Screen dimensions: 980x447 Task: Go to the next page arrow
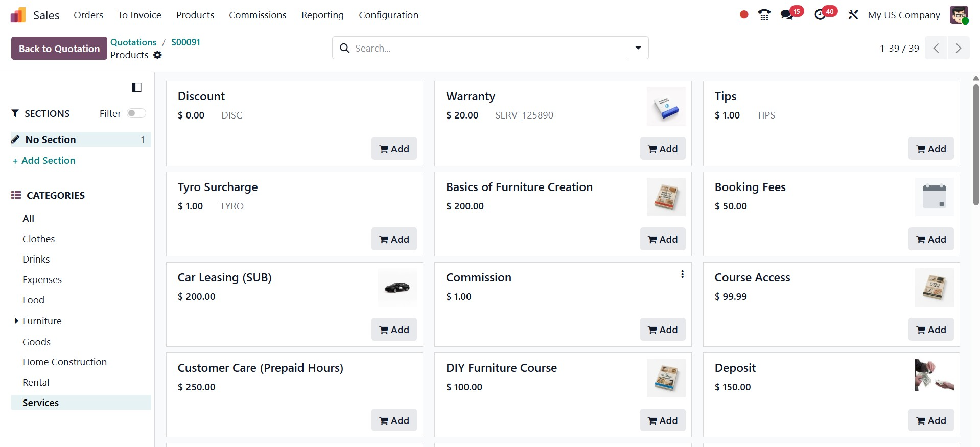(959, 48)
